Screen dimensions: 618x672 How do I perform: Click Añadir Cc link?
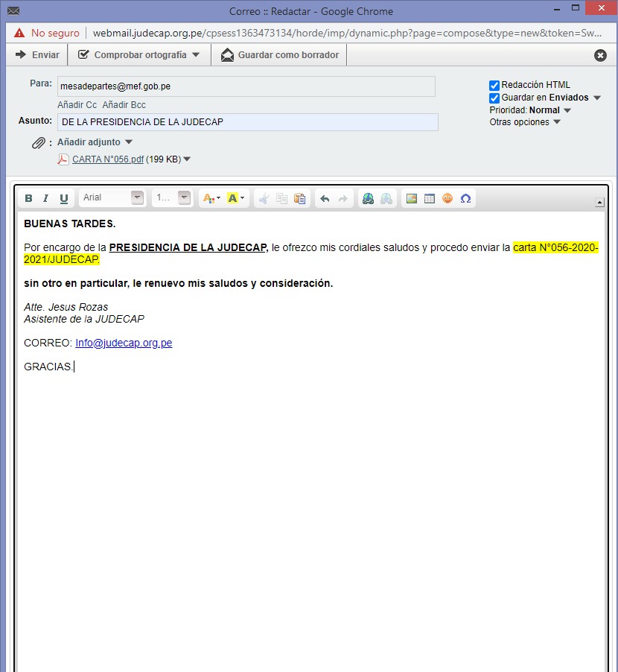coord(77,105)
